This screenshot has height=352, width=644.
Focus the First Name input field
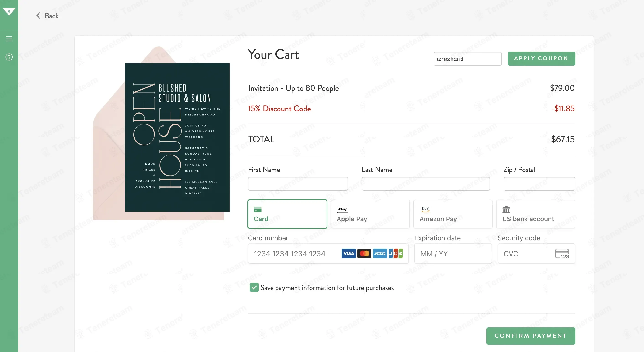298,184
